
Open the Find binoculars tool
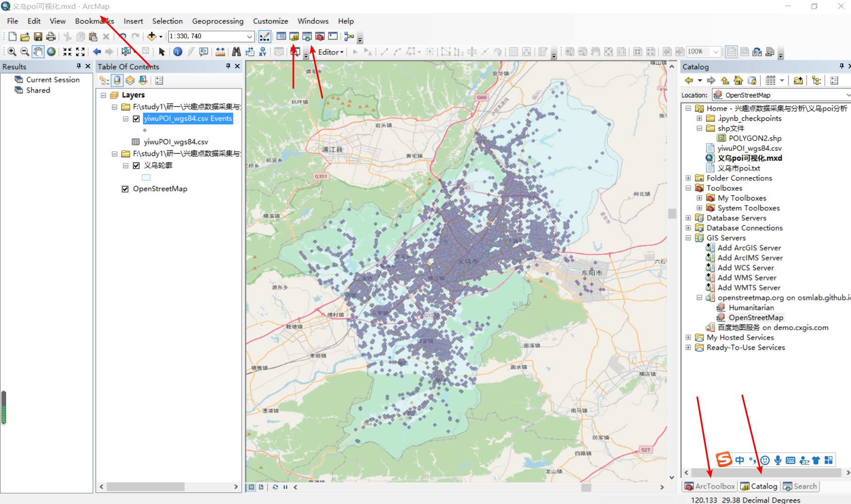(237, 52)
